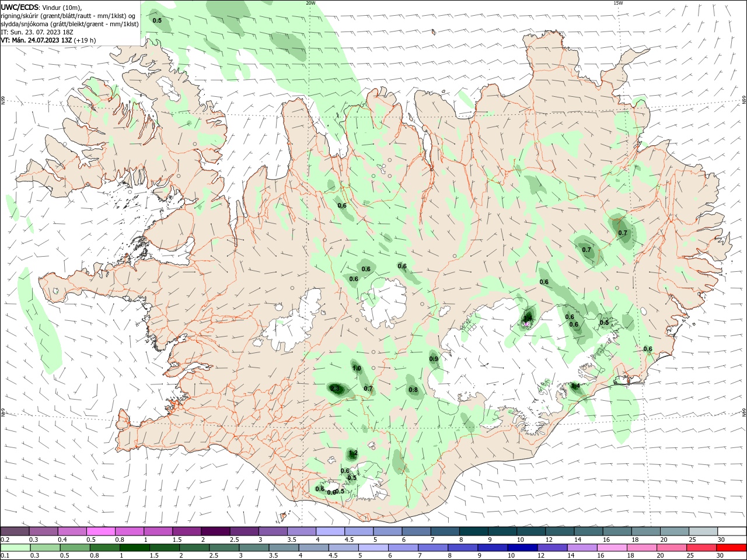Click the 15W longitude label

click(618, 3)
